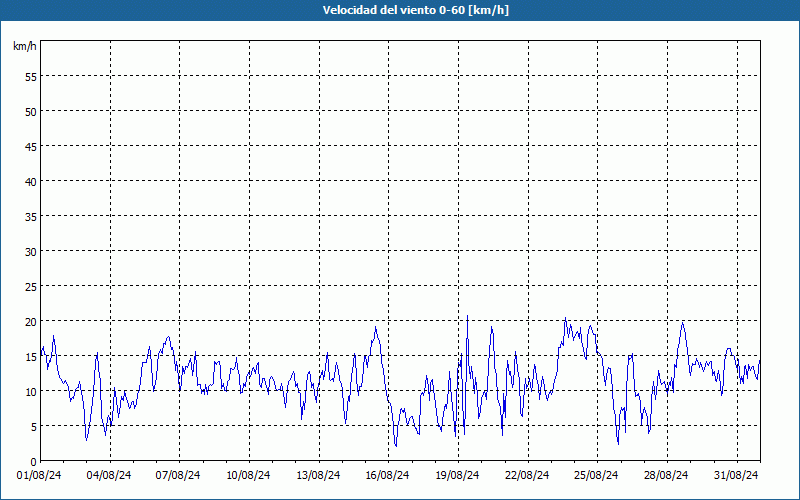Viewport: 800px width, 500px height.
Task: Click the 'km/h' axis unit label
Action: point(24,46)
